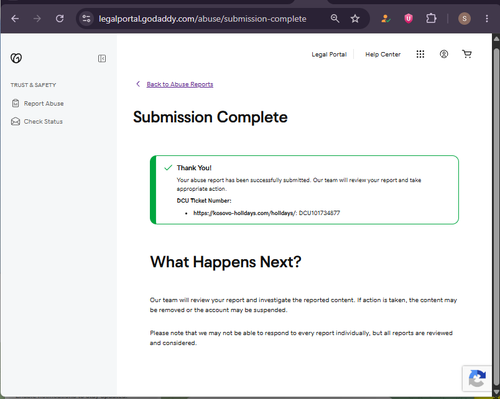This screenshot has width=500, height=399.
Task: Open the Help Center link
Action: click(x=383, y=54)
